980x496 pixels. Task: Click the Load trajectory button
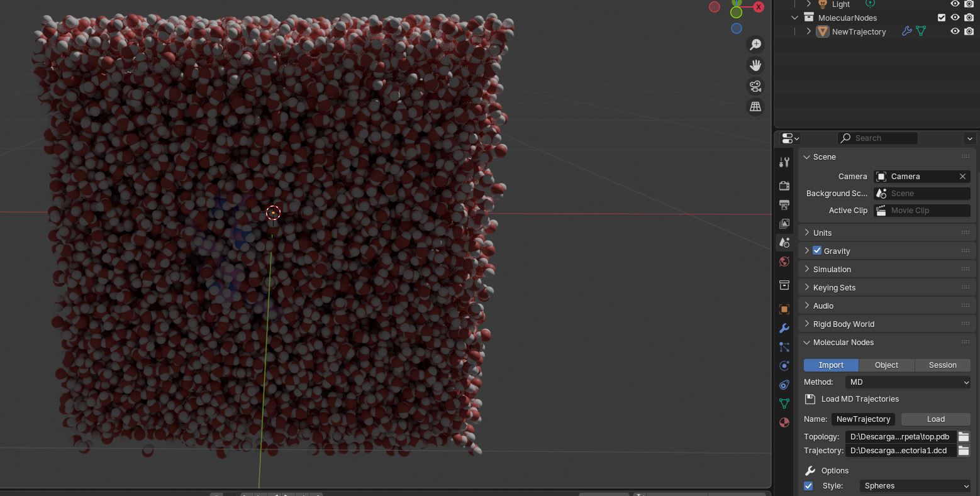[935, 419]
